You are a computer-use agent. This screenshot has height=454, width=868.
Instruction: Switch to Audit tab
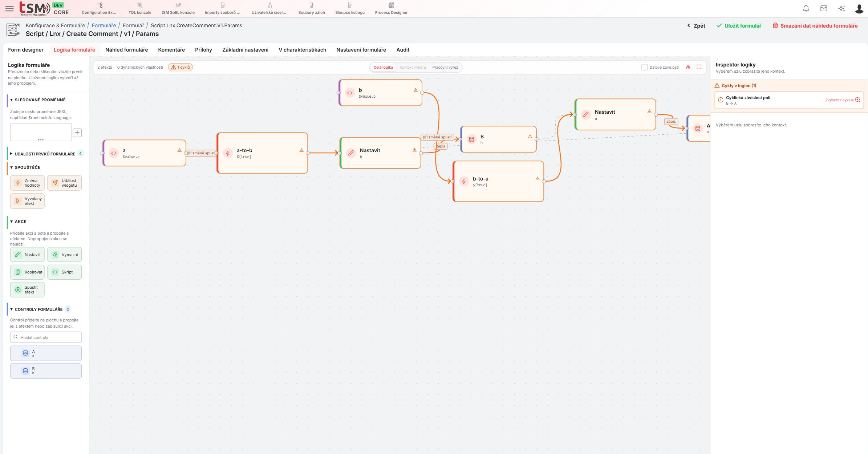point(403,50)
